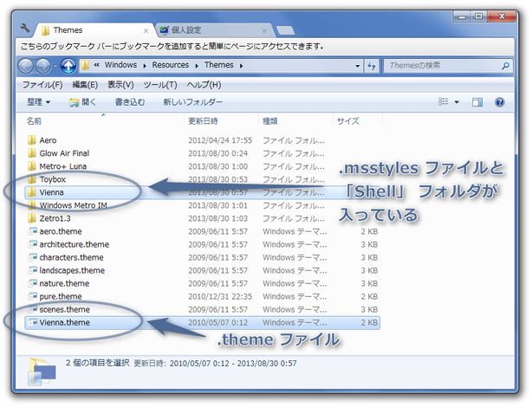Close the 個人設定 tab

click(264, 31)
